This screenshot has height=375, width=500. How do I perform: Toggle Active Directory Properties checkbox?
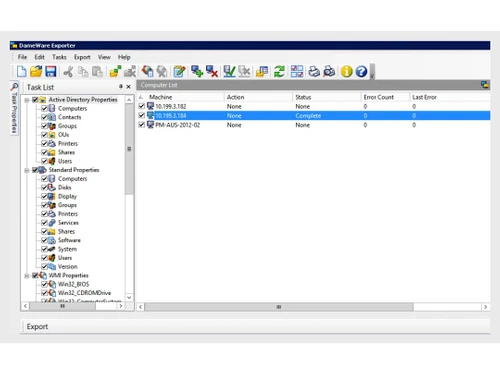[x=35, y=99]
